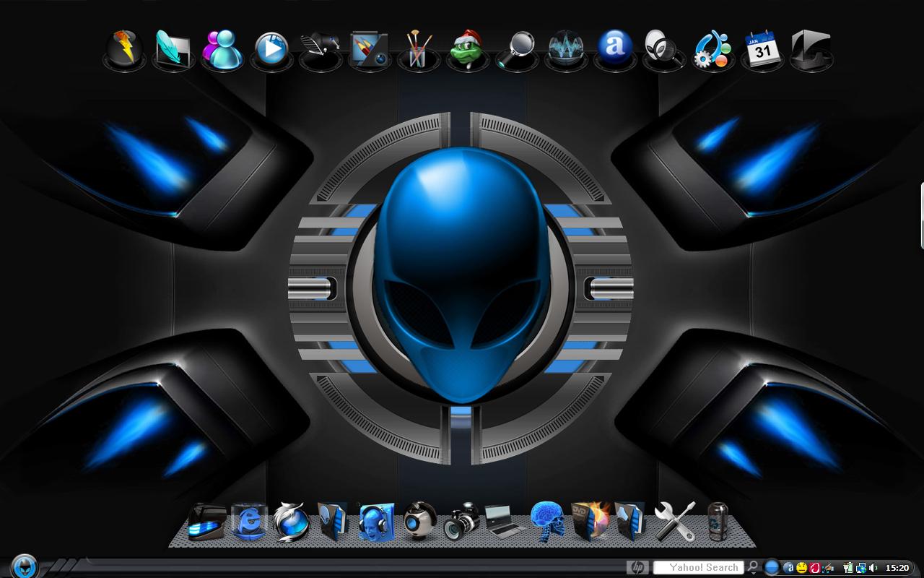924x578 pixels.
Task: Open the blue head with headphones music icon
Action: pyautogui.click(x=377, y=522)
